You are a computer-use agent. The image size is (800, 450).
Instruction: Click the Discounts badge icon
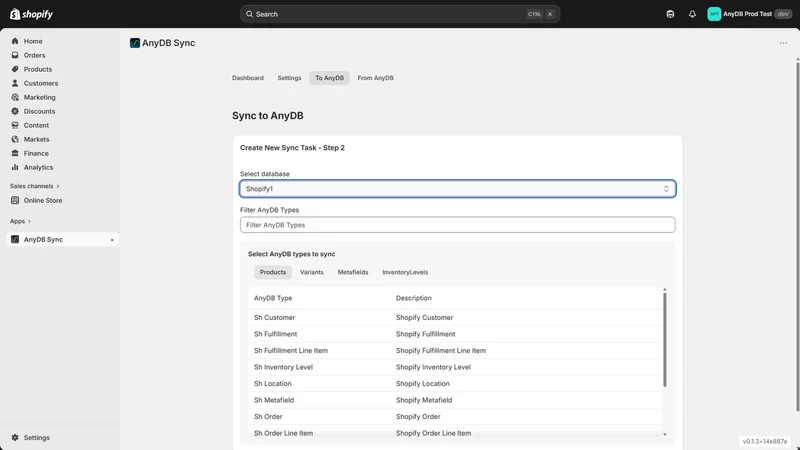point(15,111)
